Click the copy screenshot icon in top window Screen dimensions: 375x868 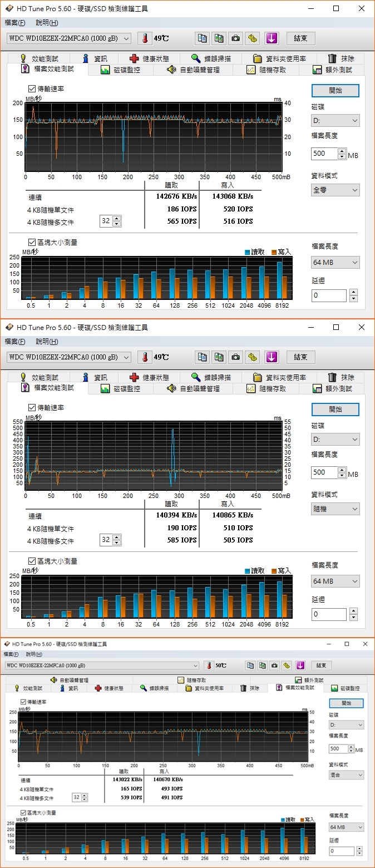click(219, 38)
